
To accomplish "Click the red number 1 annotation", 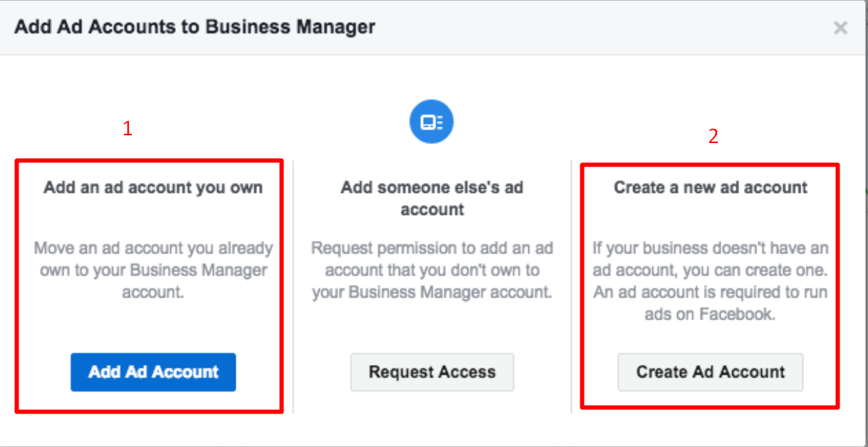I will pyautogui.click(x=127, y=129).
